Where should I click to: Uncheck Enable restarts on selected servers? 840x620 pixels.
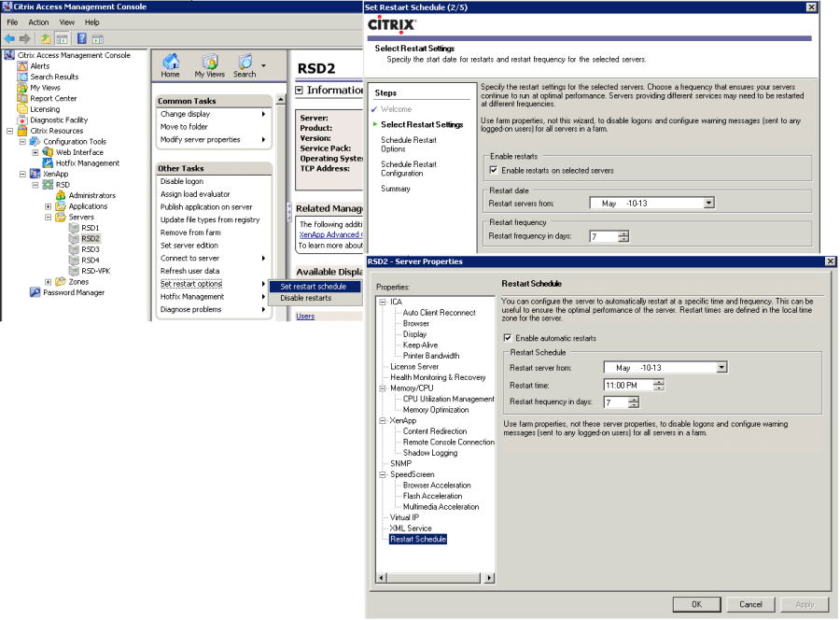(494, 171)
